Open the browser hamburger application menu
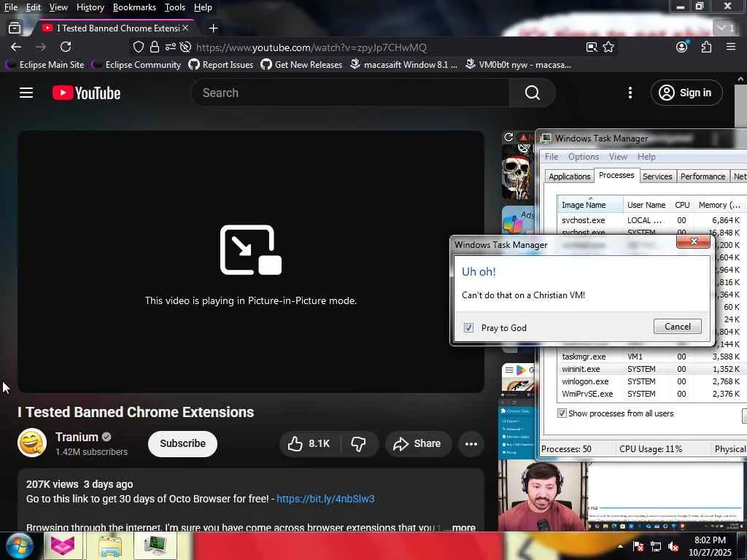 (x=731, y=47)
